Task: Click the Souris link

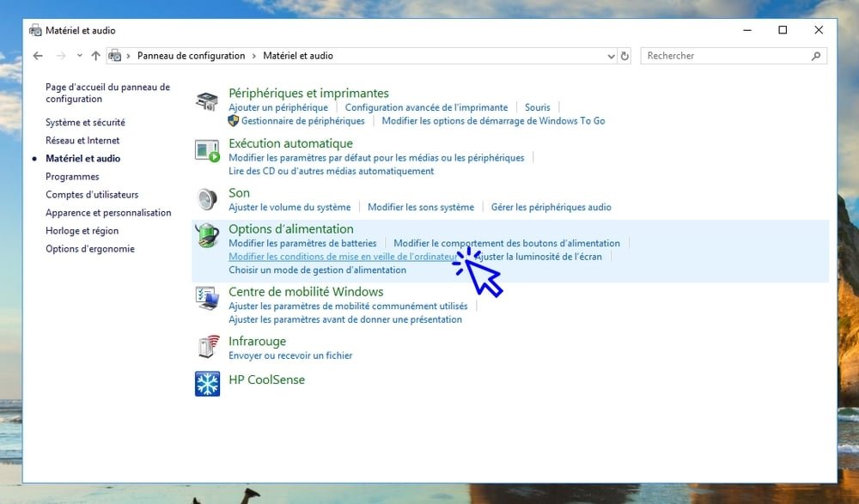Action: click(538, 107)
